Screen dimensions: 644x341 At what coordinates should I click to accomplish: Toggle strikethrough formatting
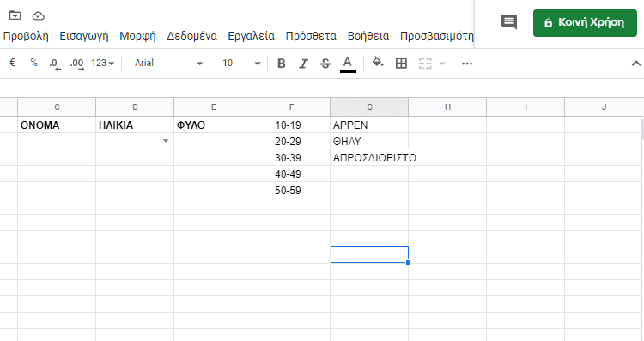pyautogui.click(x=325, y=64)
